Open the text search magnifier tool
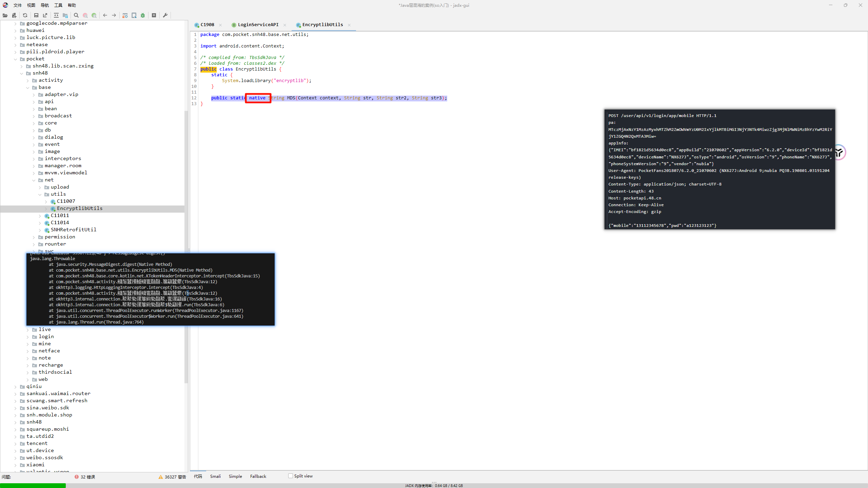Image resolution: width=868 pixels, height=488 pixels. [76, 15]
